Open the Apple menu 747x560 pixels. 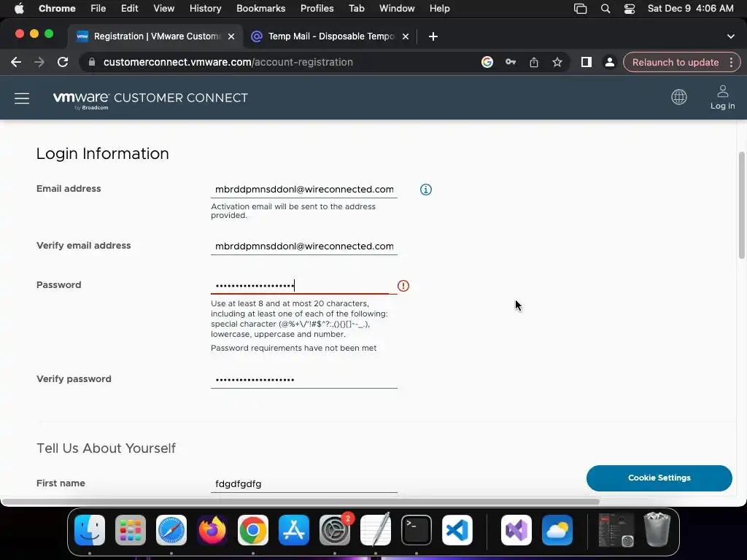click(19, 9)
